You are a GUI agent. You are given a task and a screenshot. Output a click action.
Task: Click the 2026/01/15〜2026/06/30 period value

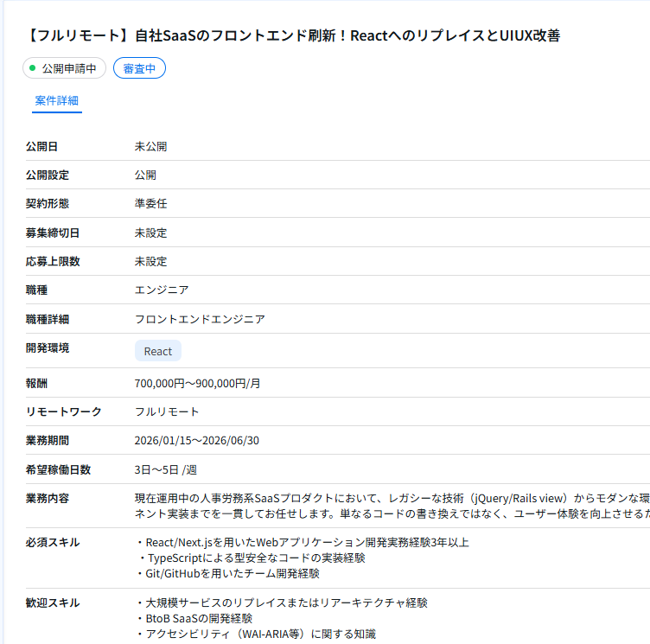[196, 440]
